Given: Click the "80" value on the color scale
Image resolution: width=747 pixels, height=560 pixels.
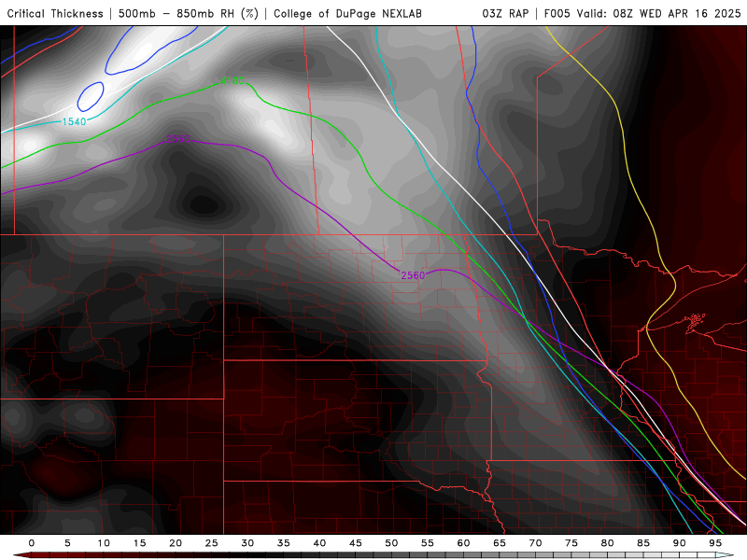Looking at the screenshot, I should tap(608, 543).
